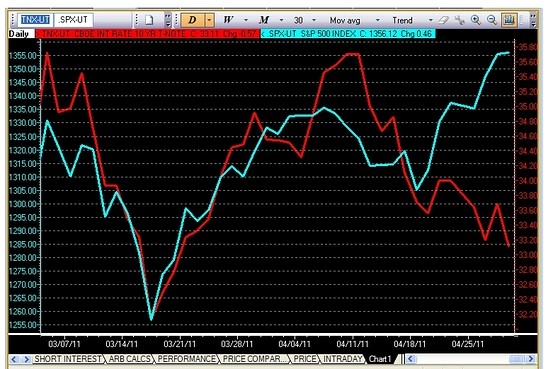Toggle the Daily (D) interval button

coord(193,20)
